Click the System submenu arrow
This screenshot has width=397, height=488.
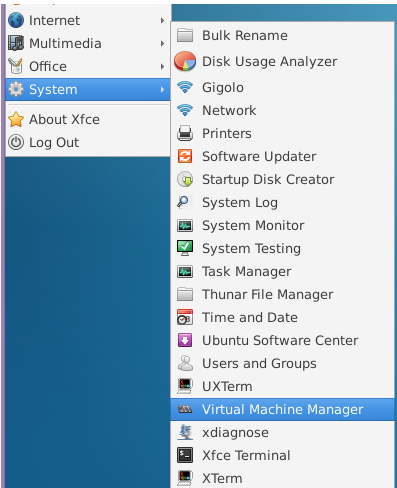pyautogui.click(x=162, y=89)
